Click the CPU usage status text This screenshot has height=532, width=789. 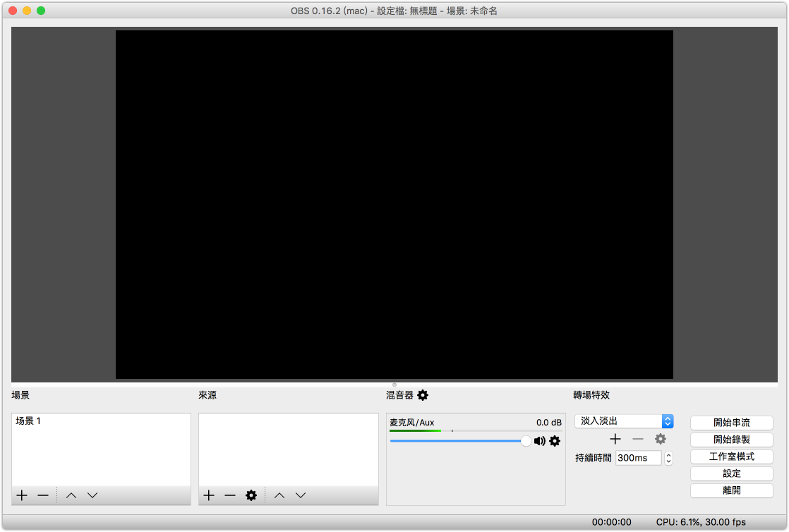(x=701, y=522)
